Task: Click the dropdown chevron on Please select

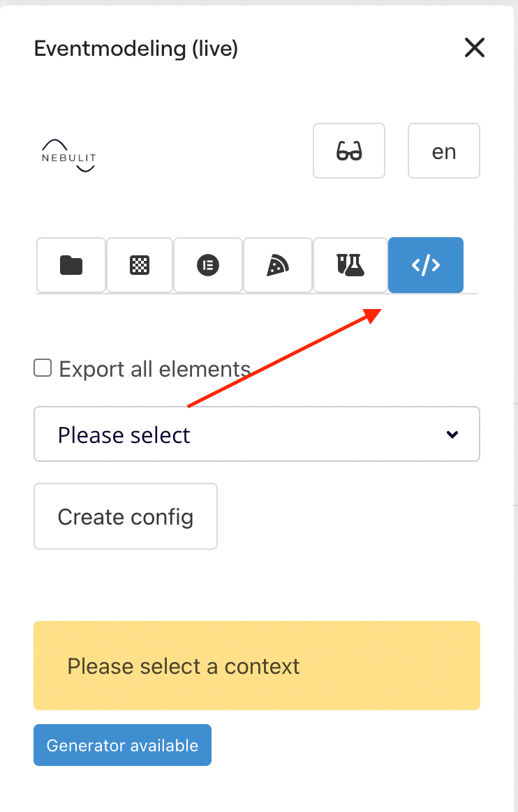Action: tap(452, 434)
